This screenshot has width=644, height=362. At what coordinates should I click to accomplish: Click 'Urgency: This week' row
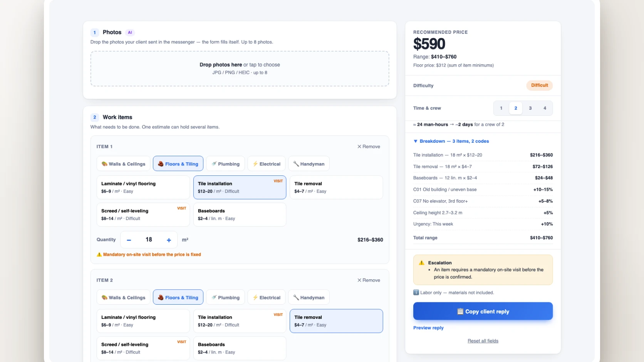(x=483, y=224)
